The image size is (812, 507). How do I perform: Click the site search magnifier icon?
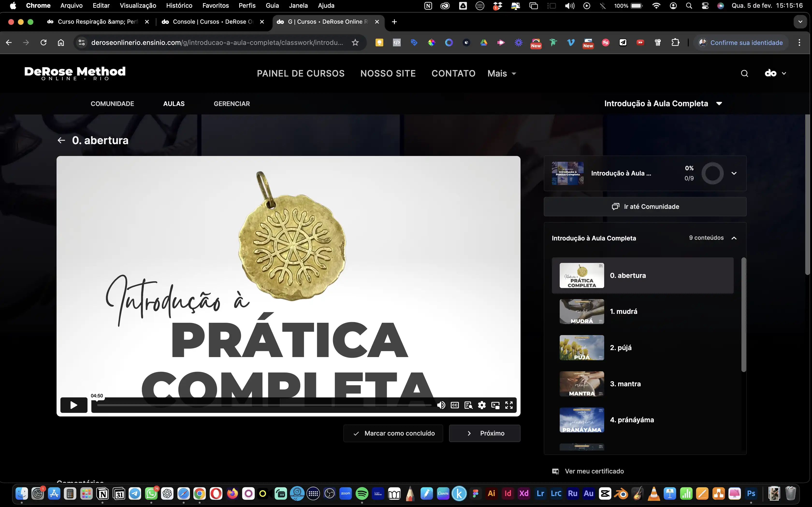point(744,73)
